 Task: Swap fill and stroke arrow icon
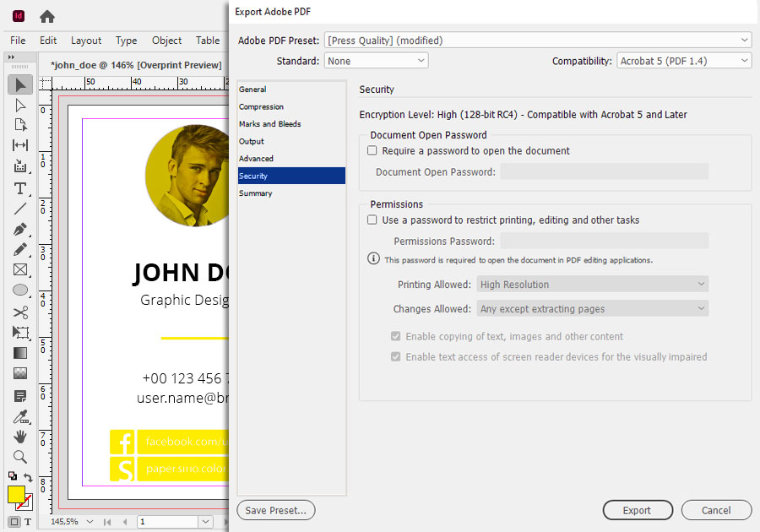point(28,477)
